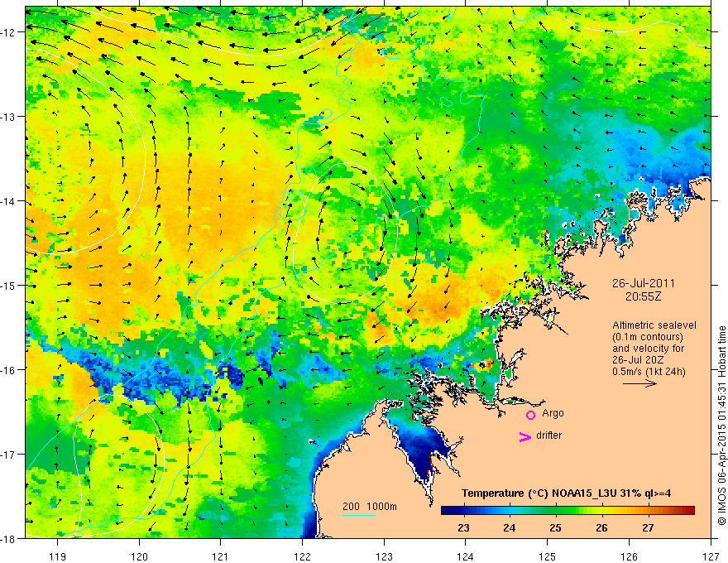Click the 'Altimetric sealevel' text line
728x563 pixels.
pos(654,325)
